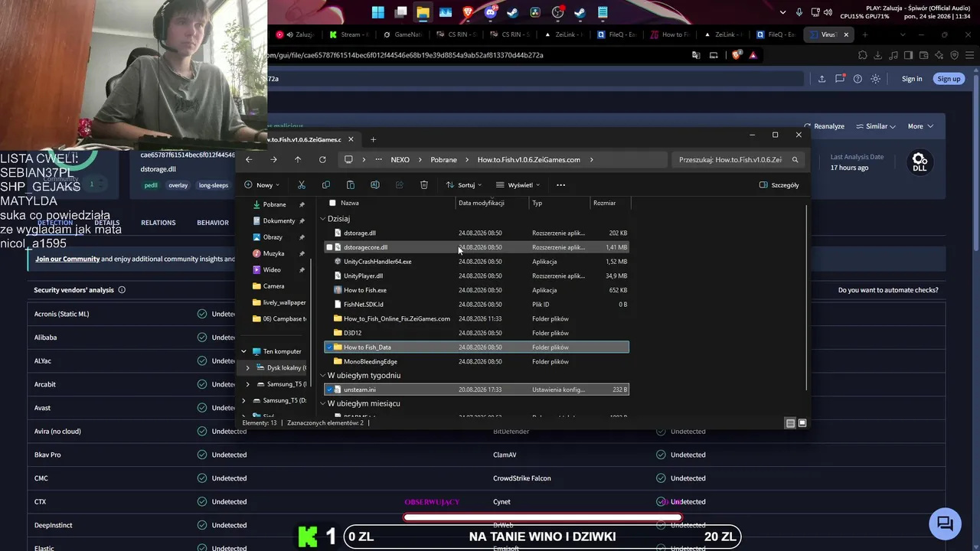The image size is (980, 551).
Task: Toggle the select-all checkbox beside Nazwa
Action: pos(332,203)
